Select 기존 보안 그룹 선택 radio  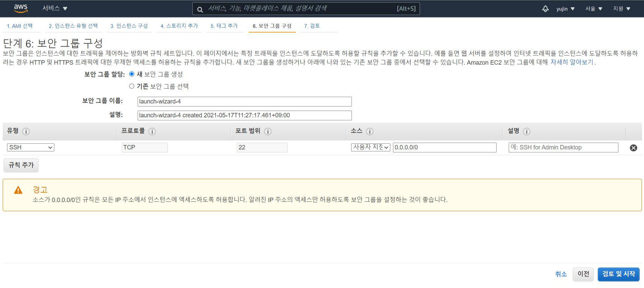[x=132, y=86]
